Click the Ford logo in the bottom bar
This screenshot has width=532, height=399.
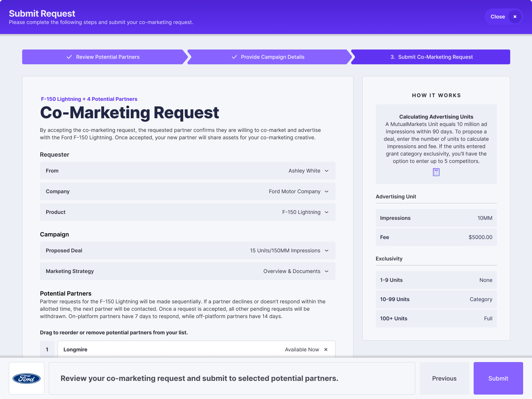[26, 378]
